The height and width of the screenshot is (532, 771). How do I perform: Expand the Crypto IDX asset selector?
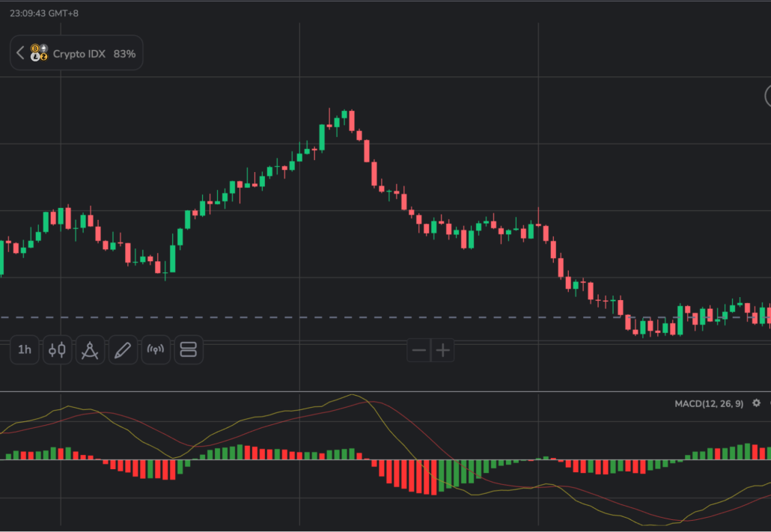(x=75, y=53)
